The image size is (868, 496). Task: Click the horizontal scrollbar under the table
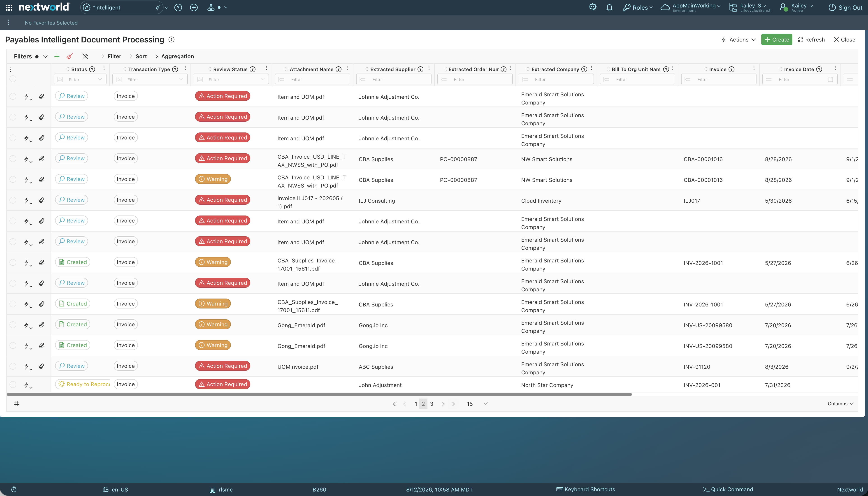(x=319, y=394)
